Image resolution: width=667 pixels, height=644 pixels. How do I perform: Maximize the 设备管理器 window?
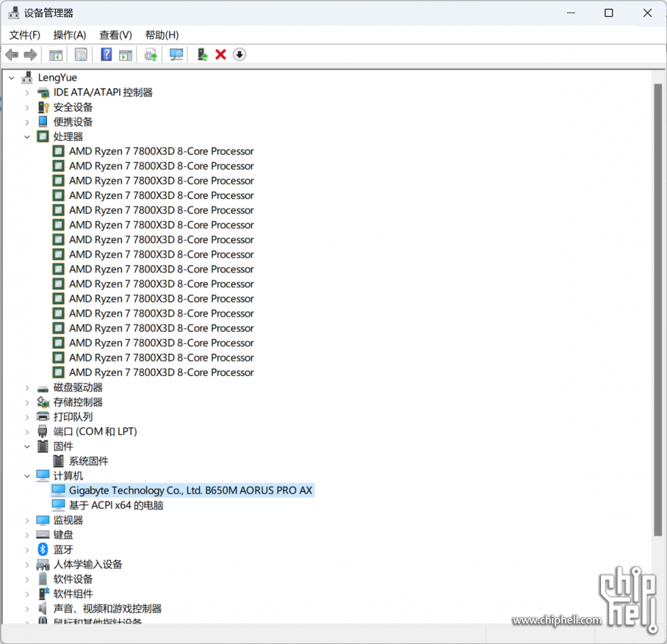point(608,13)
